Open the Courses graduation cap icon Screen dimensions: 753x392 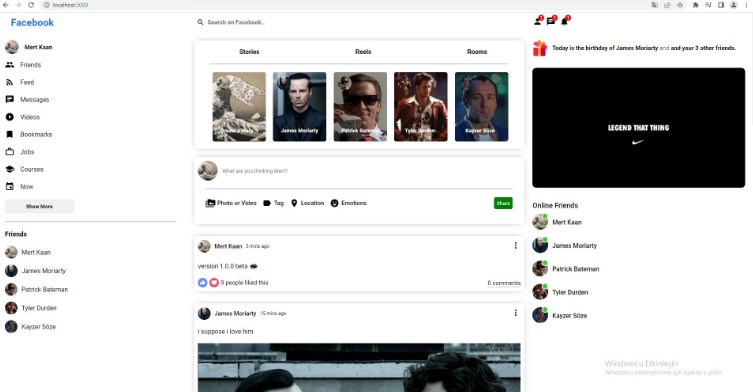[x=10, y=169]
